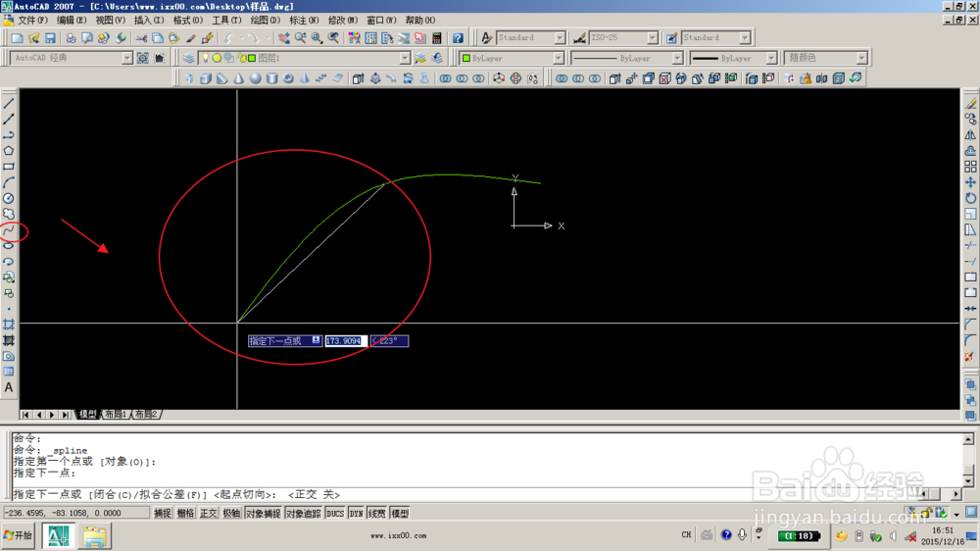Toggle 线宽 lineweight display in status bar

tap(377, 514)
